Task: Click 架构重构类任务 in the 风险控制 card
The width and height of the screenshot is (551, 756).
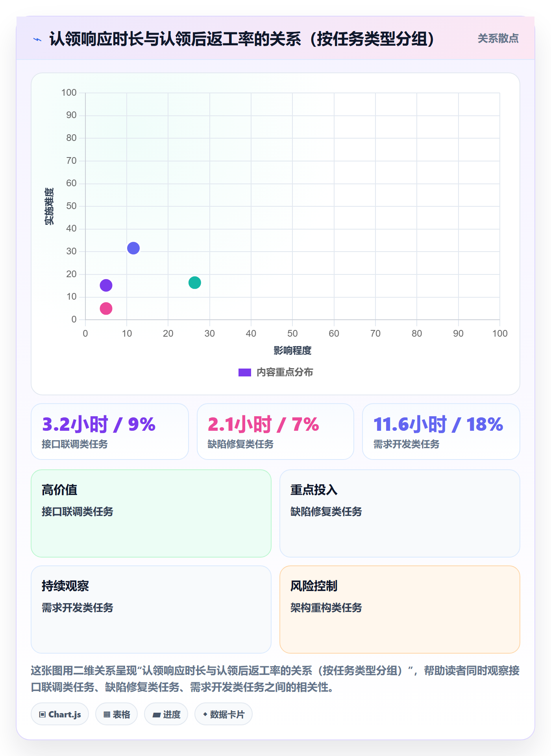Action: (x=326, y=608)
